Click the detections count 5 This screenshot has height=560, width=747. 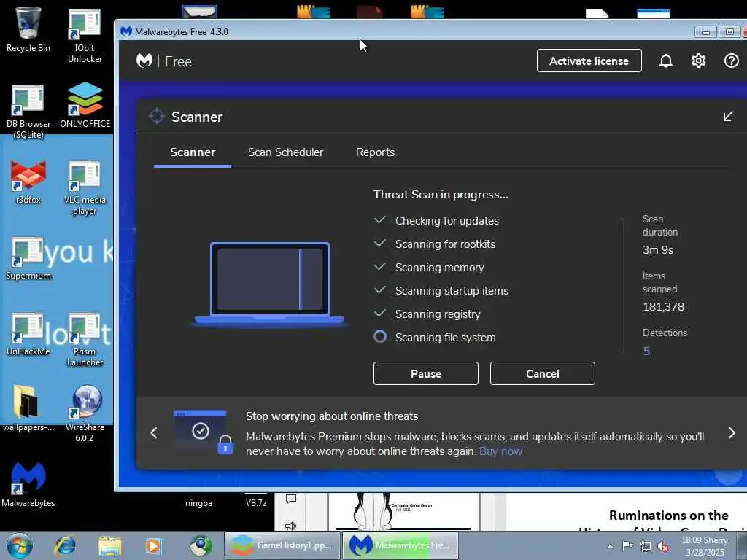[x=646, y=351]
